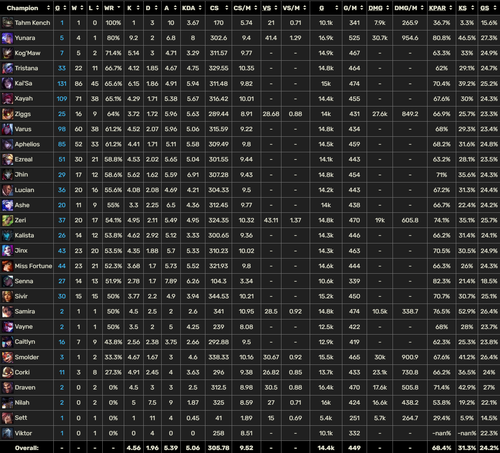The image size is (500, 453).
Task: Sort by W wins column header
Action: point(78,8)
